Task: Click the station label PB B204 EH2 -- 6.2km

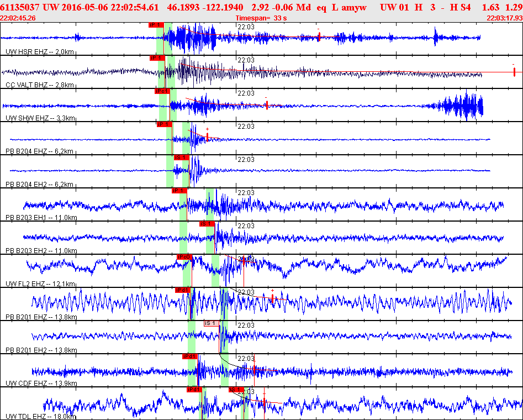Action: (x=39, y=184)
